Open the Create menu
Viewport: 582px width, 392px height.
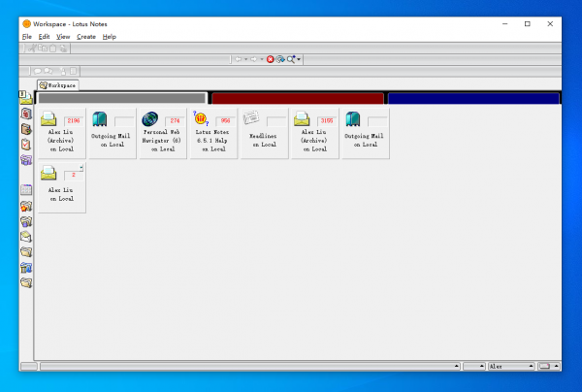click(86, 36)
